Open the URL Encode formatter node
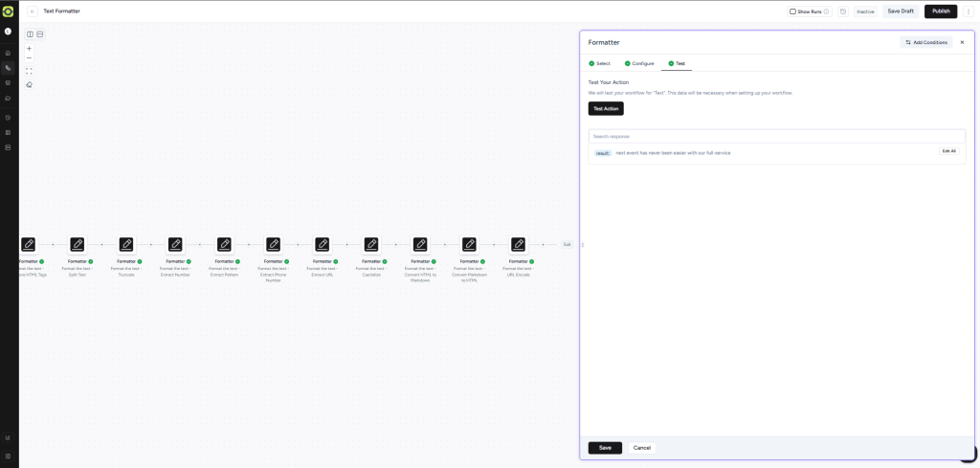 tap(518, 245)
